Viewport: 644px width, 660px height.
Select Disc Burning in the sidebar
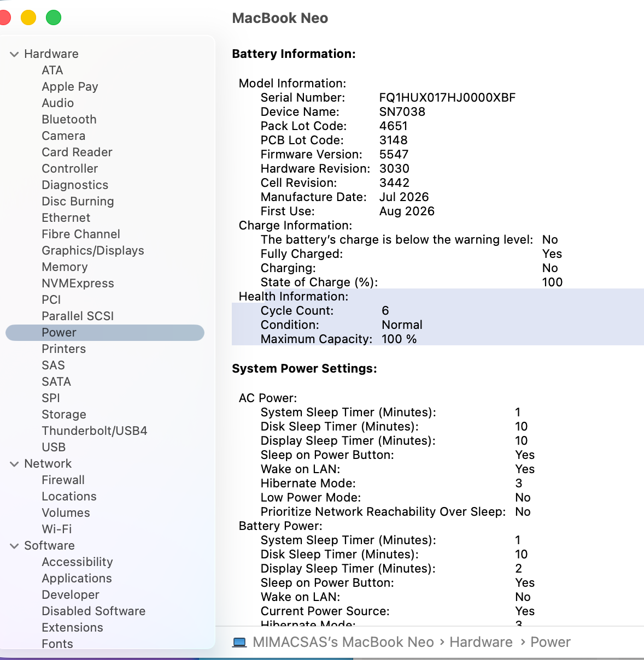pos(78,202)
